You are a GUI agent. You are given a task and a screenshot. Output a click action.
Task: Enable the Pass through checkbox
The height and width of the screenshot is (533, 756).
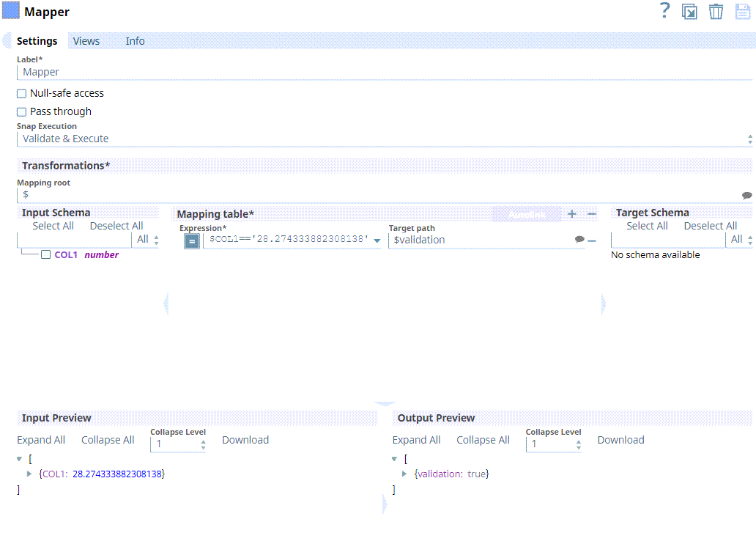(x=22, y=112)
